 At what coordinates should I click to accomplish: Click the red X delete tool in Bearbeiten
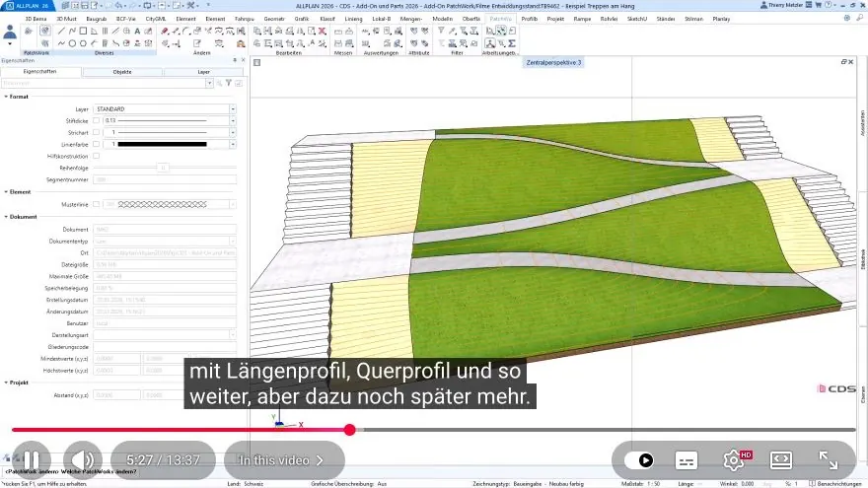pos(323,31)
